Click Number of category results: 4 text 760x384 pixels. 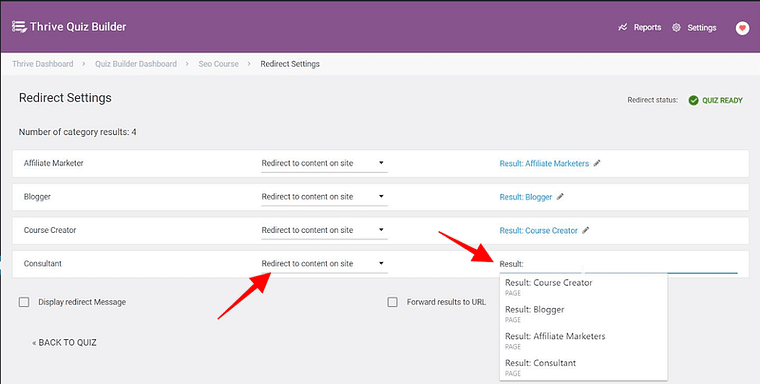(78, 132)
